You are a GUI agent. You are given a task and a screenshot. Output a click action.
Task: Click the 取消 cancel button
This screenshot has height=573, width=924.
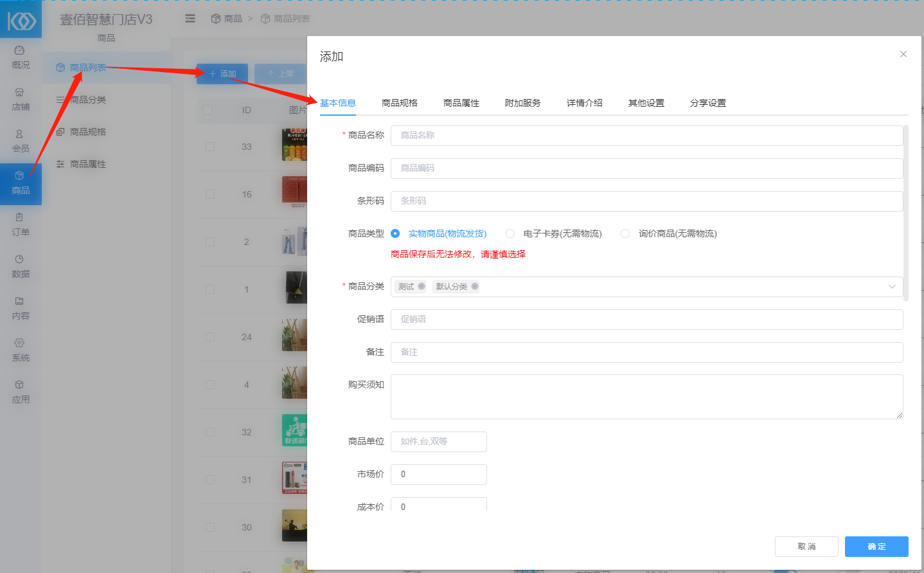806,547
